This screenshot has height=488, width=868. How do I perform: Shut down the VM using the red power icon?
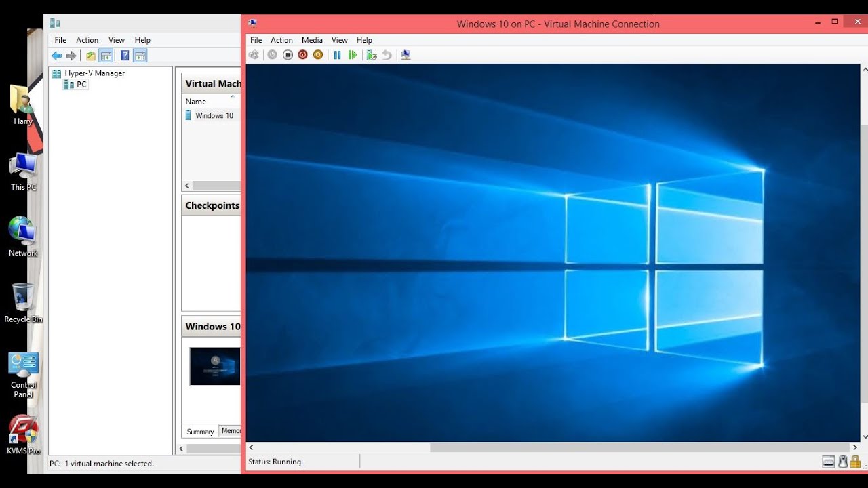pos(303,55)
